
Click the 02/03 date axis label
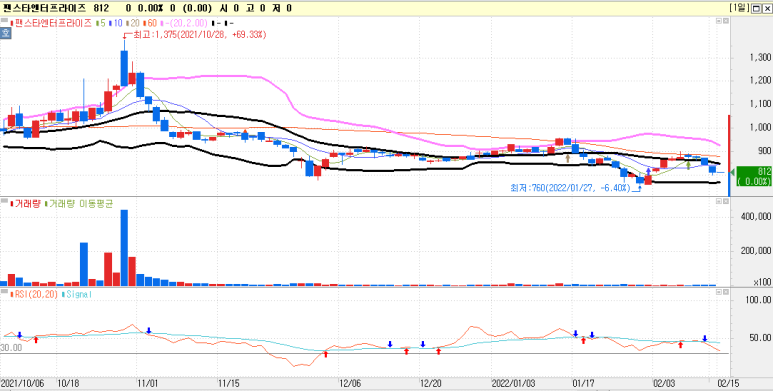pos(664,383)
